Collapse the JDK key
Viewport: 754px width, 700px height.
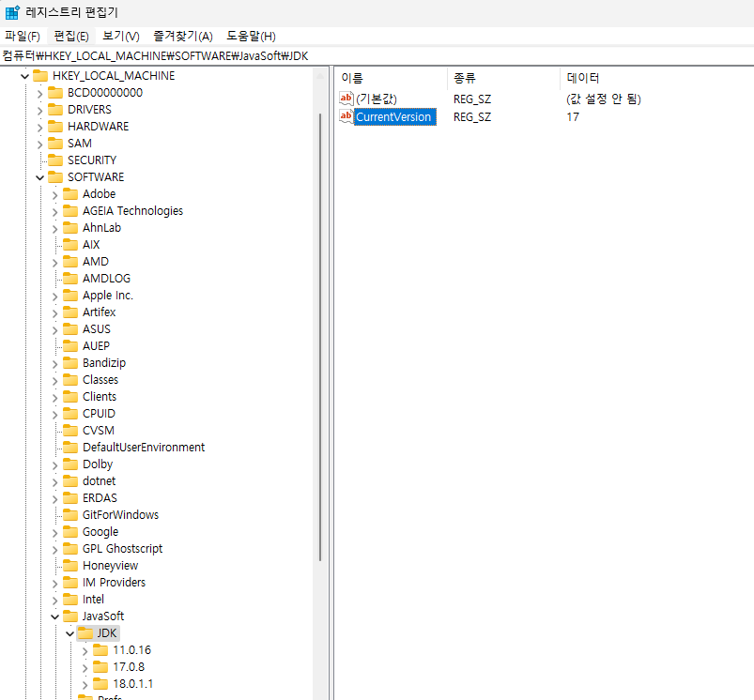coord(70,633)
